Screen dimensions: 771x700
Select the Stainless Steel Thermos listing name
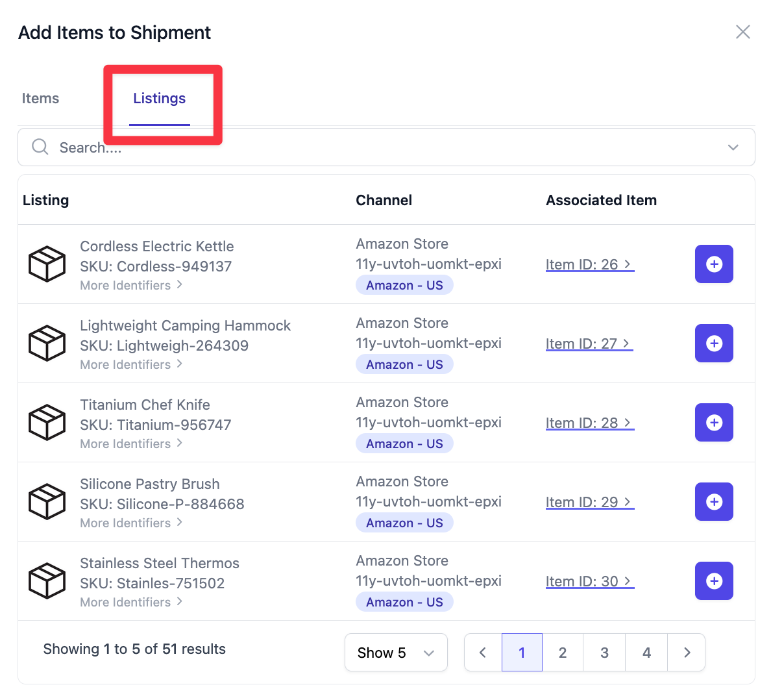(x=160, y=563)
